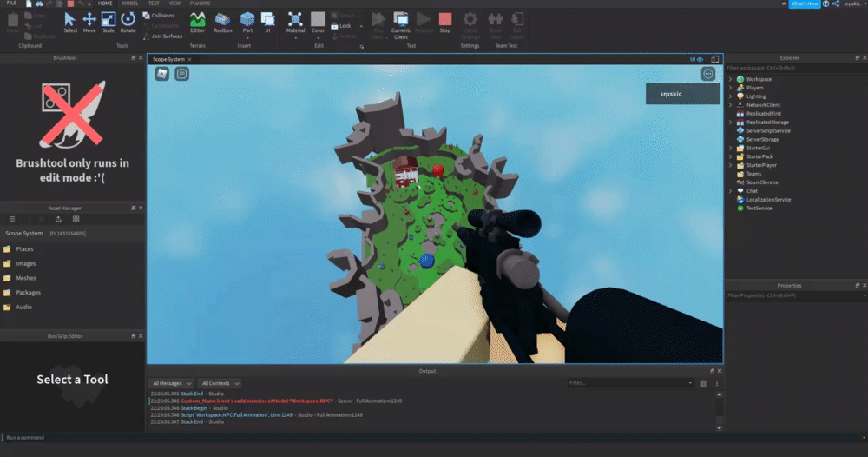Activate the Scale tool
This screenshot has height=457, width=868.
(108, 23)
